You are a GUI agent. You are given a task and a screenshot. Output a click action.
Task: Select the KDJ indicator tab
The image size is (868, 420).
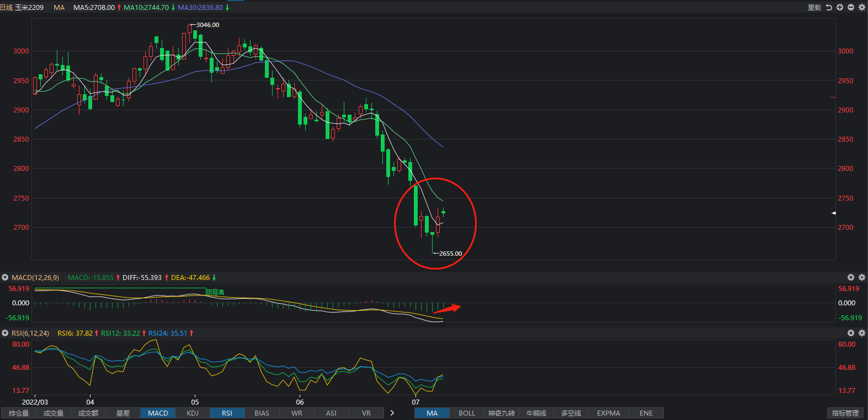click(x=193, y=413)
